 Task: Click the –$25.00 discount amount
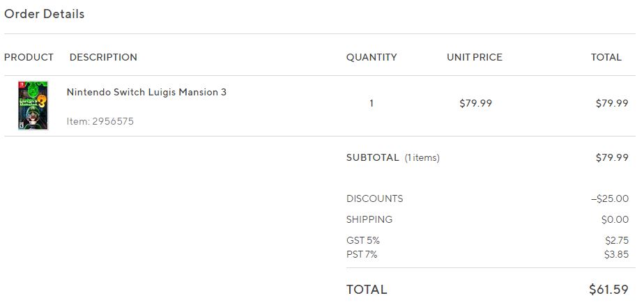tap(609, 198)
